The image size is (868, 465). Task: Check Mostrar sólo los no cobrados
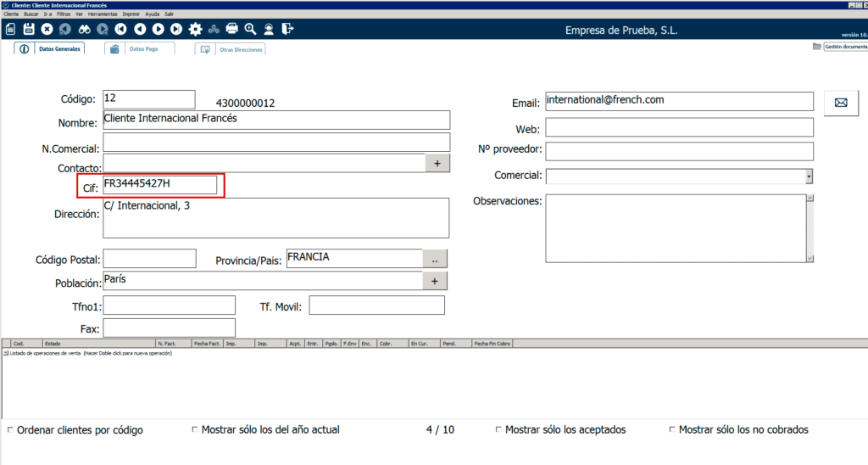673,430
